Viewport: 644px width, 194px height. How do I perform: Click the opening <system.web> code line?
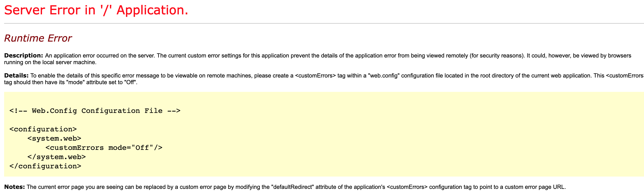tap(54, 139)
